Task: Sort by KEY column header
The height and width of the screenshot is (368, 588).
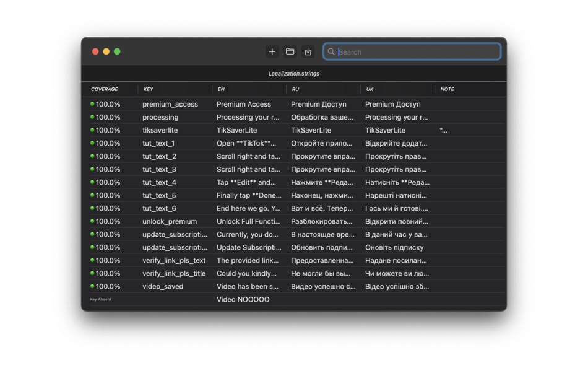Action: [148, 89]
